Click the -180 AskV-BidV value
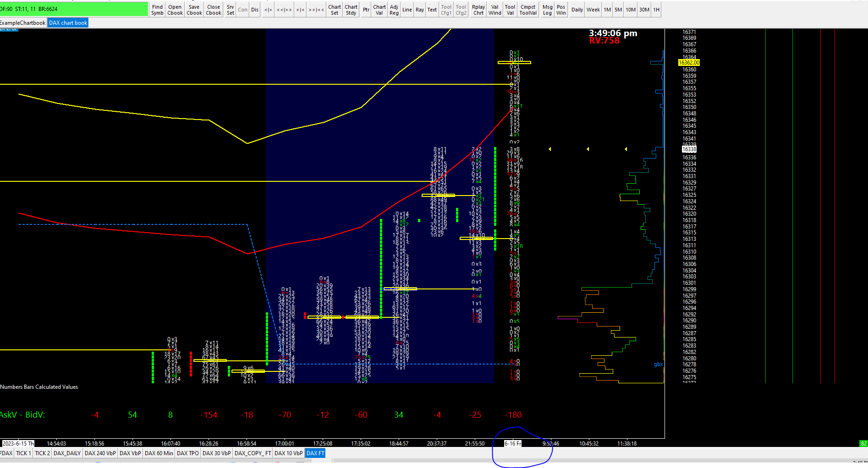 click(513, 415)
